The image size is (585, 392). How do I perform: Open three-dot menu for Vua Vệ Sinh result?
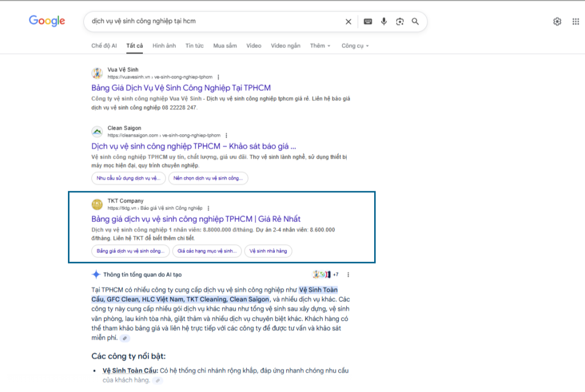218,77
